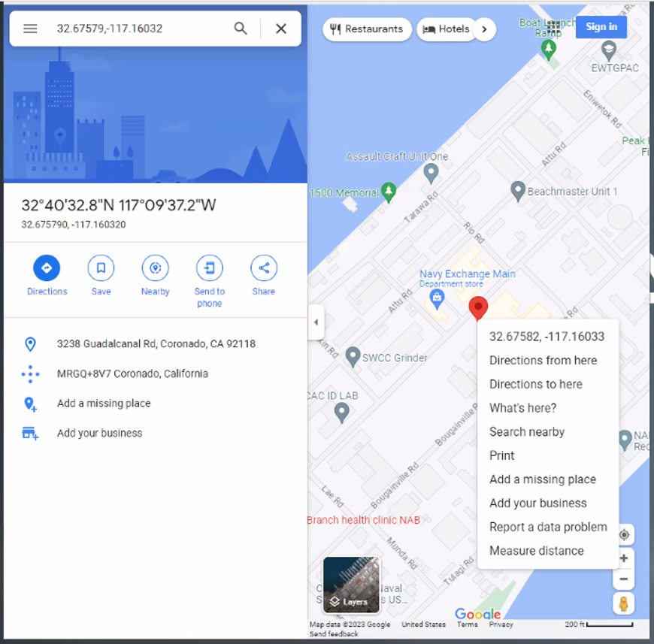Click the Directions round button

coord(47,268)
